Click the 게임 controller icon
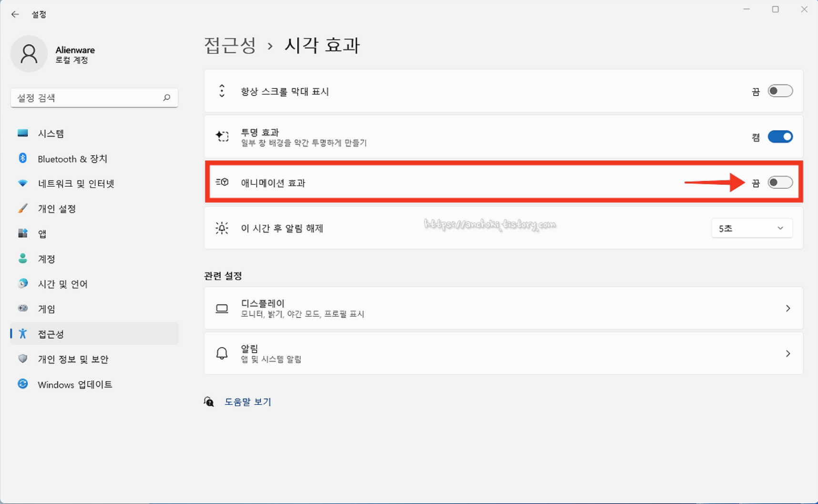The image size is (818, 504). tap(22, 308)
